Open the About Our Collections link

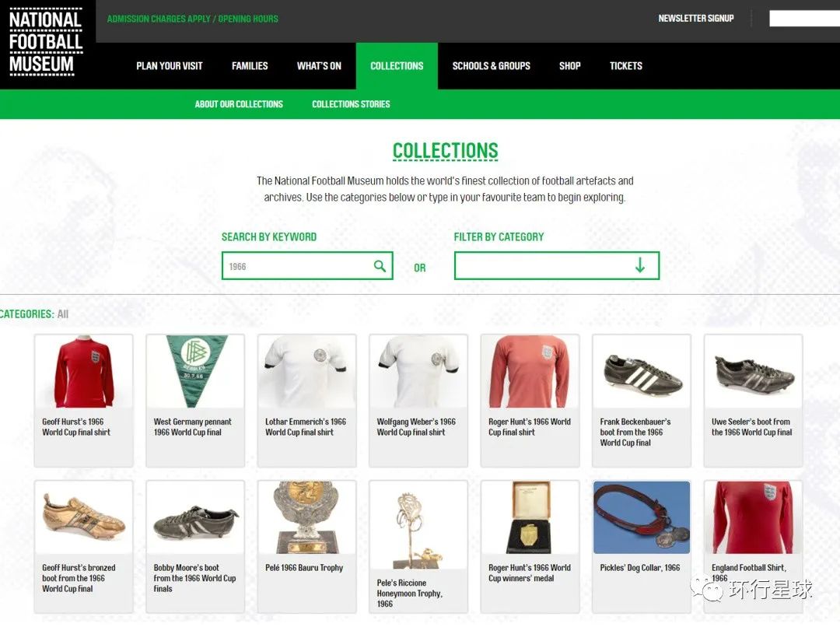(x=239, y=104)
